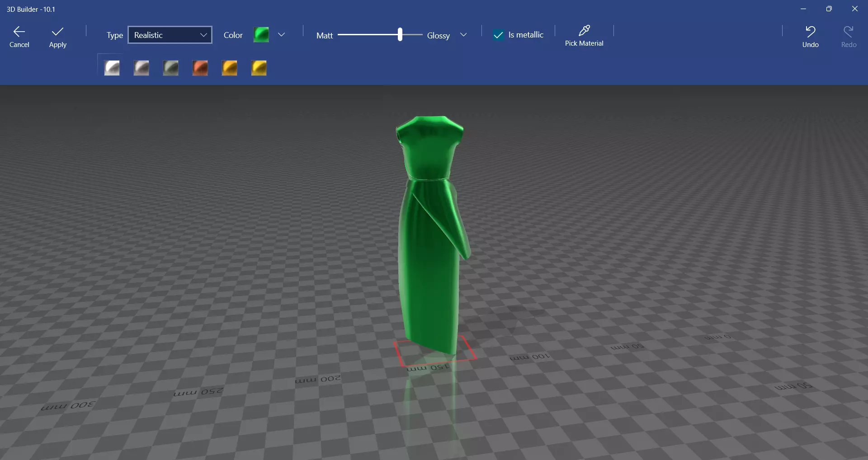Click the Undo arrow
This screenshot has height=460, width=868.
tap(810, 37)
